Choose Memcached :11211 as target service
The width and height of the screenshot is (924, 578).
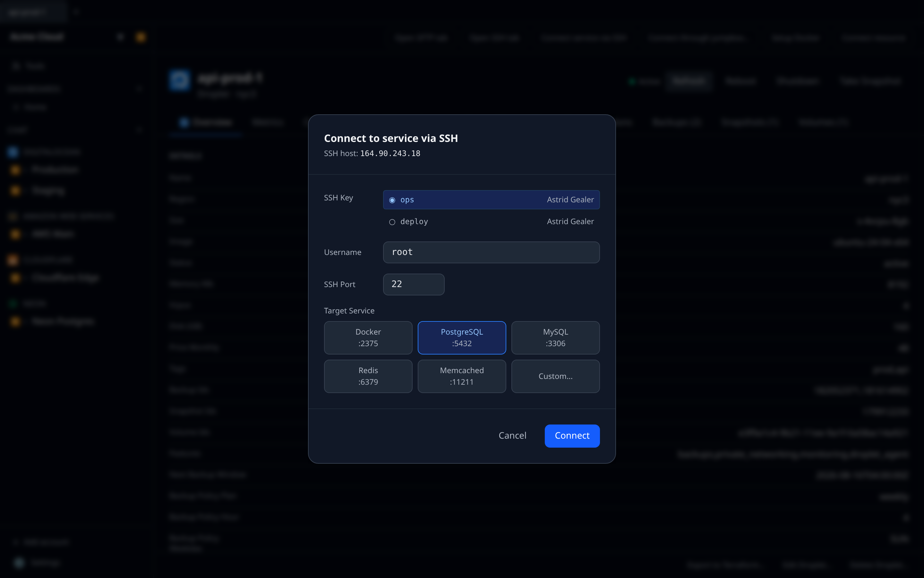[462, 376]
